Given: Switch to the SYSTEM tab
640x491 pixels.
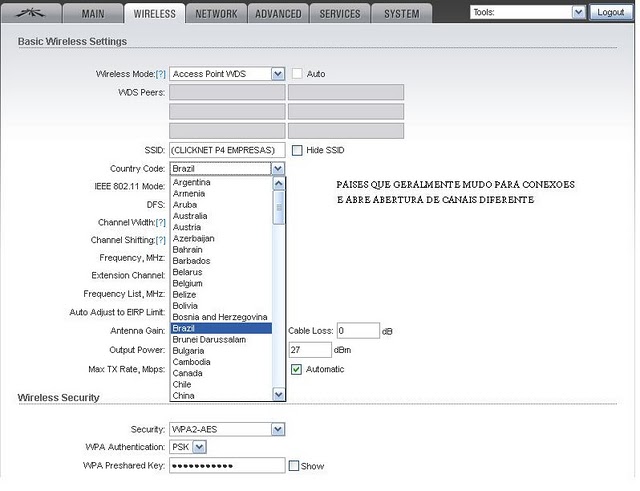Looking at the screenshot, I should pos(402,13).
